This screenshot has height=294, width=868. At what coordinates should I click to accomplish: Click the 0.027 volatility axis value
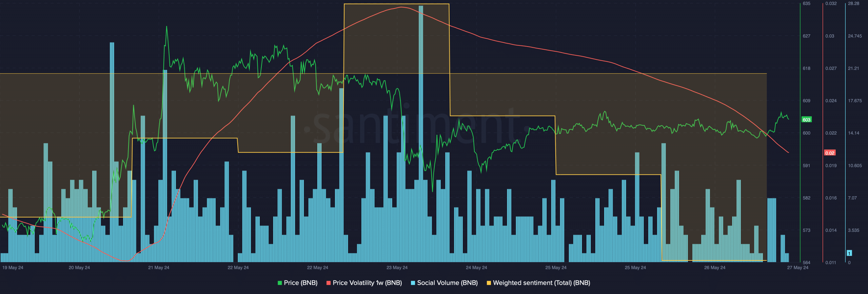click(831, 68)
